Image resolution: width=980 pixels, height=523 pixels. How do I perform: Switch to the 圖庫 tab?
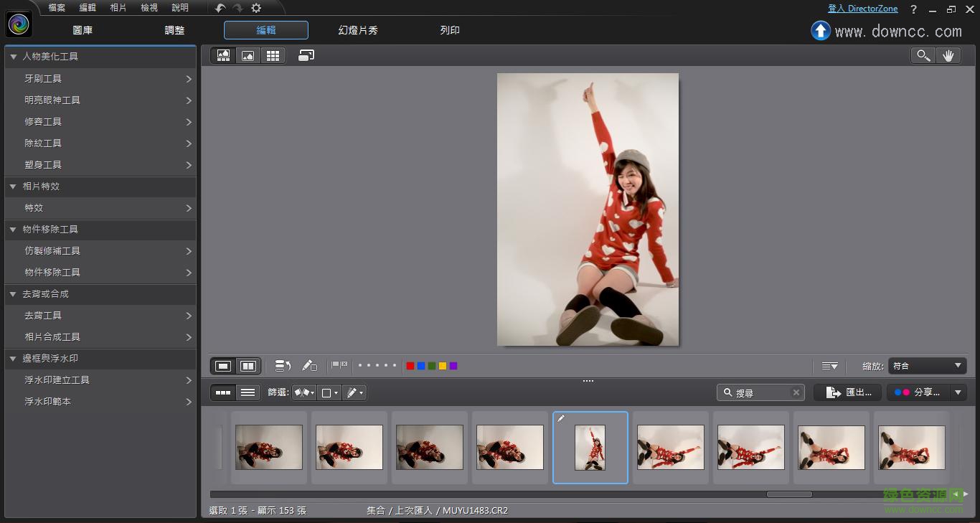pyautogui.click(x=83, y=30)
